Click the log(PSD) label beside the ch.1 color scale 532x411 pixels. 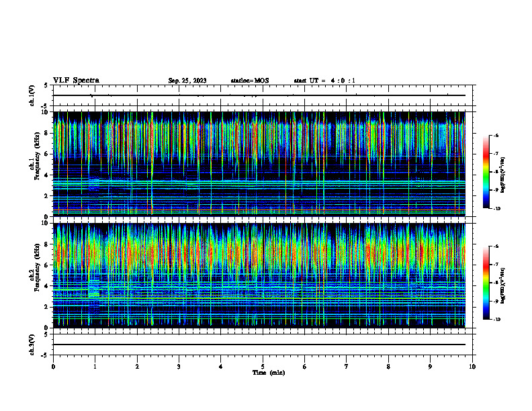[x=503, y=175]
